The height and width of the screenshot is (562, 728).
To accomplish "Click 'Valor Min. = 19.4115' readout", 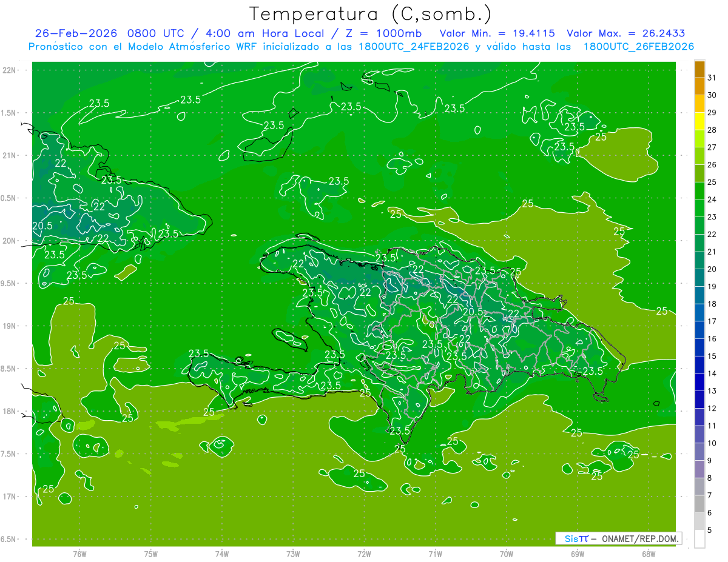I will (497, 33).
